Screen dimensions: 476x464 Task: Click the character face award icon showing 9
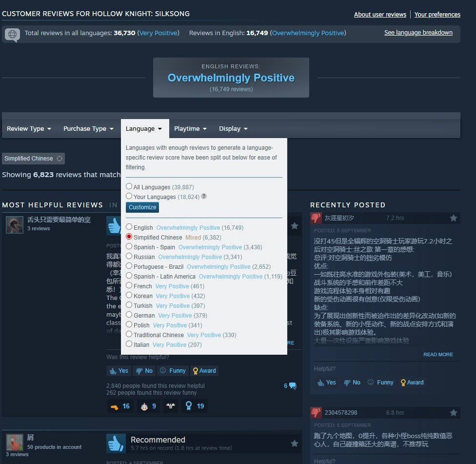(144, 406)
